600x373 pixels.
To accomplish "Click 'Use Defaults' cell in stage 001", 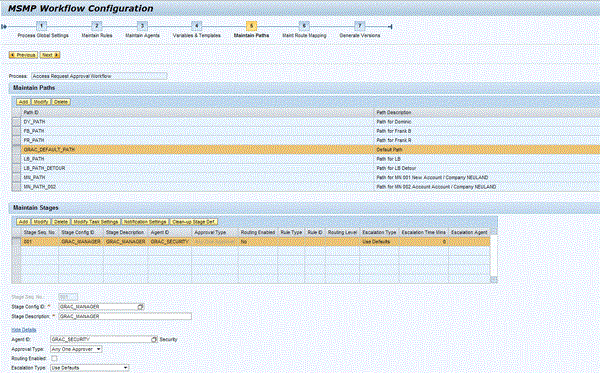I will pos(379,242).
